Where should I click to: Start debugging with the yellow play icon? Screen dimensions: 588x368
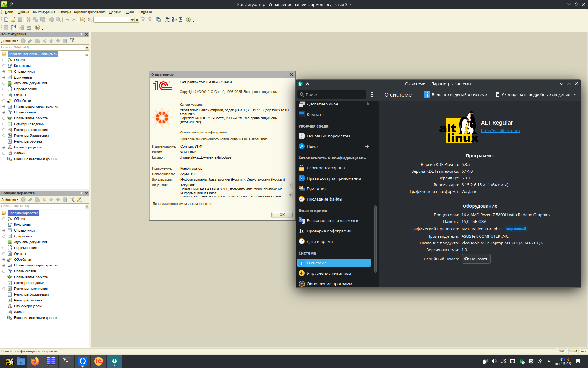(37, 28)
